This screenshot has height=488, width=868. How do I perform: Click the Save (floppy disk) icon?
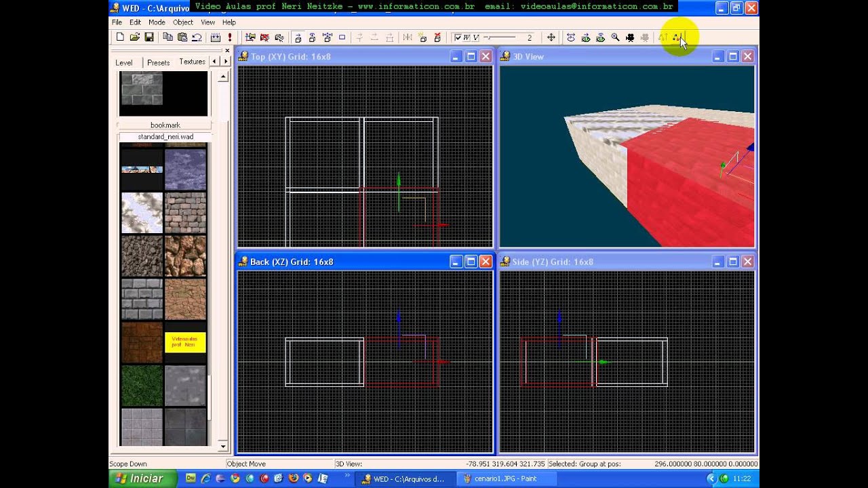tap(149, 37)
